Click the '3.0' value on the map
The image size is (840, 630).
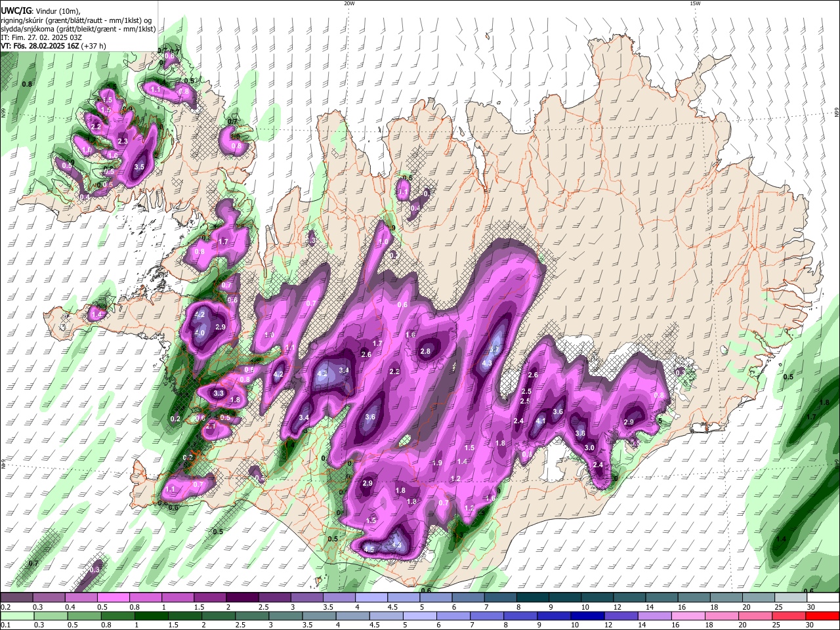(x=589, y=448)
